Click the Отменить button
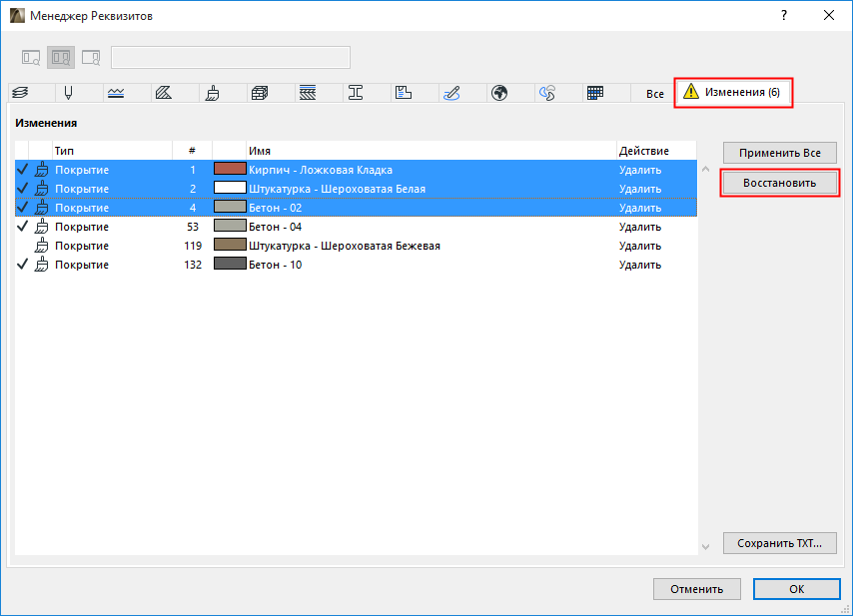Viewport: 853px width, 616px height. [697, 589]
